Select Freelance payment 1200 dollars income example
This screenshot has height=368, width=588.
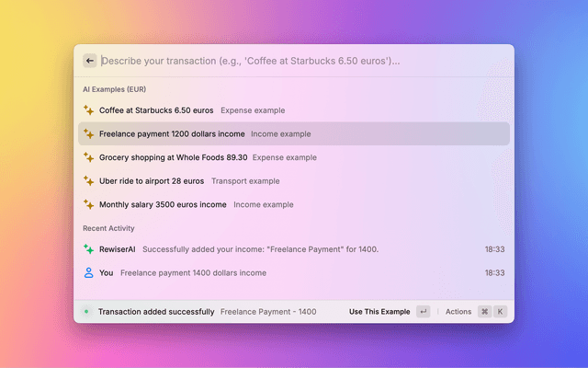pos(172,133)
